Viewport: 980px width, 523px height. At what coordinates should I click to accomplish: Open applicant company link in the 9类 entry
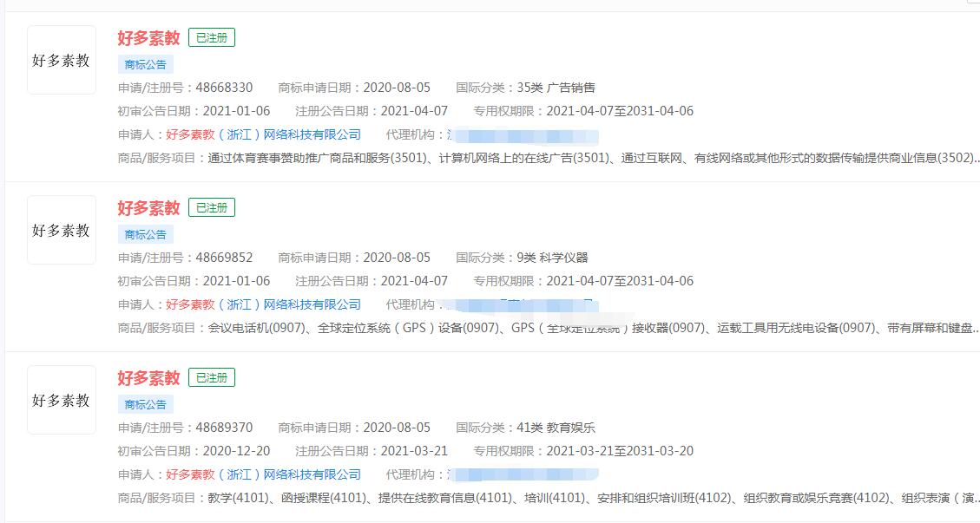point(263,304)
